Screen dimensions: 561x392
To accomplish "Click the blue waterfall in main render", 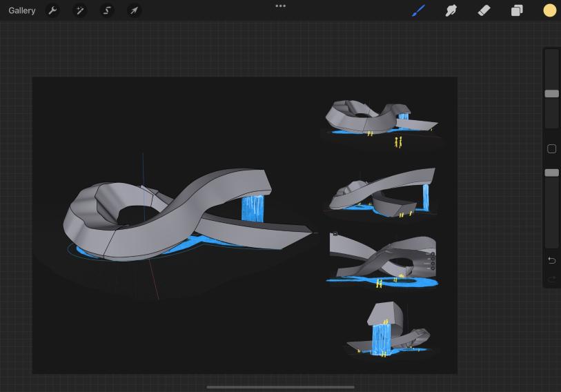I will 253,208.
